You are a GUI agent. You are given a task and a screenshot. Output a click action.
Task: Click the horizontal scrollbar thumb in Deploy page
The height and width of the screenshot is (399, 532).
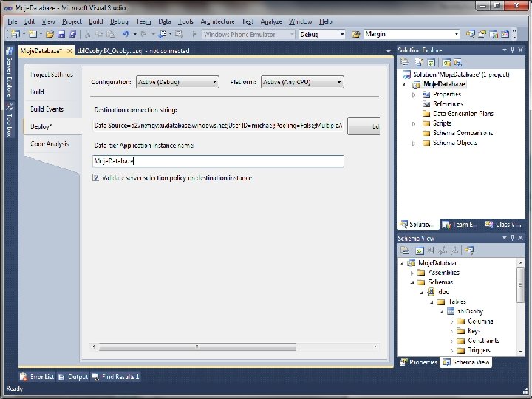(197, 347)
